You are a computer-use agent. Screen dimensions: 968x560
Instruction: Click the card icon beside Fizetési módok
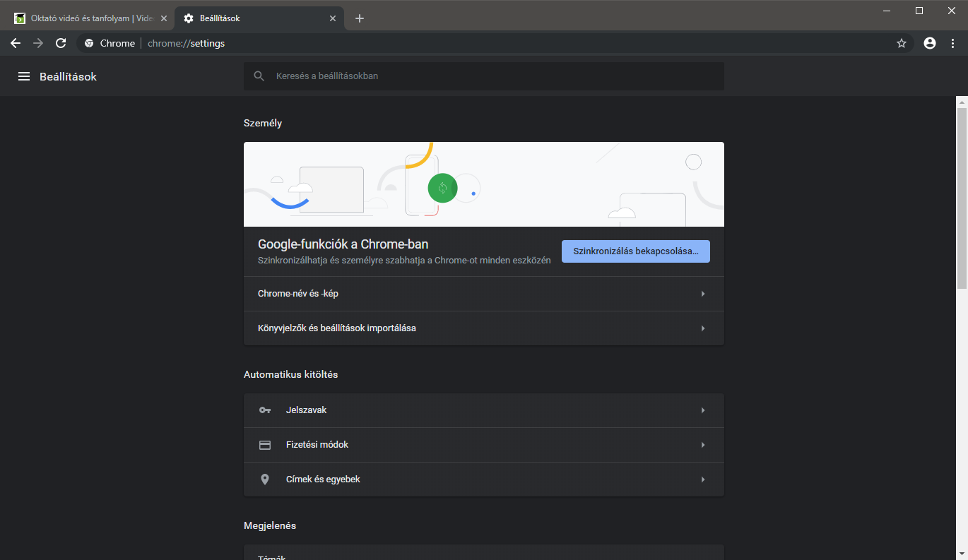(265, 445)
